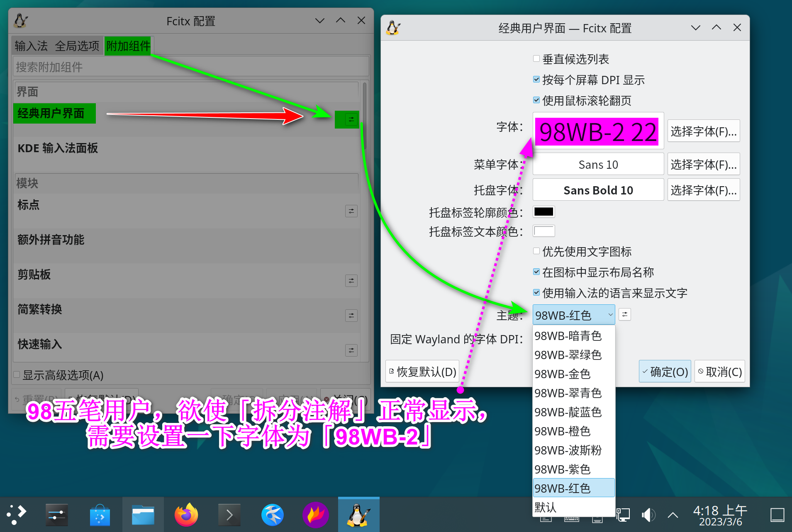Image resolution: width=792 pixels, height=532 pixels.
Task: Open volume control tray icon
Action: pos(648,515)
